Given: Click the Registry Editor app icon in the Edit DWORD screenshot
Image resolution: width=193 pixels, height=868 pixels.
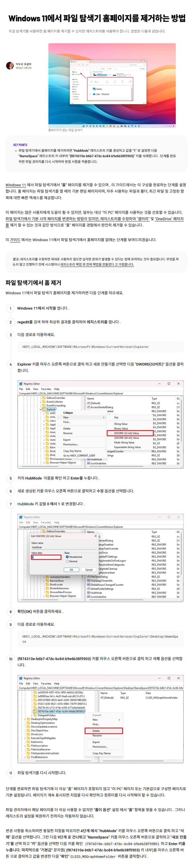Looking at the screenshot, I should click(21, 517).
